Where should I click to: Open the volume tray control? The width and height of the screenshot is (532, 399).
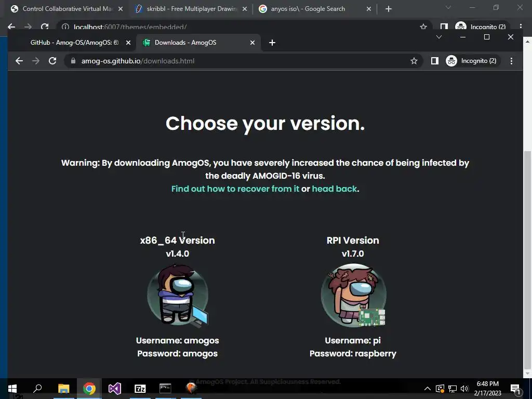point(464,389)
